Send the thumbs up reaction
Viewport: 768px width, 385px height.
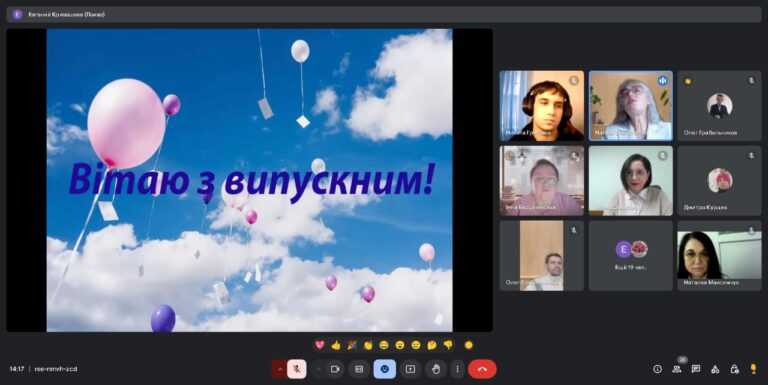pyautogui.click(x=336, y=345)
